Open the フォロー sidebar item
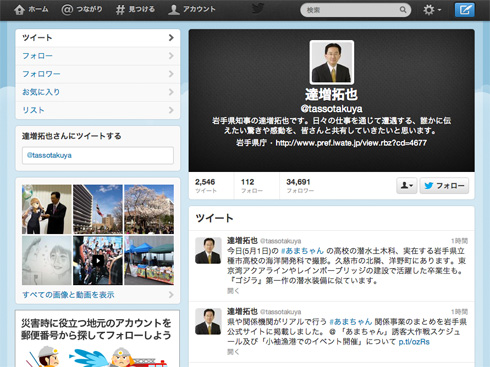490x367 pixels. coord(98,56)
